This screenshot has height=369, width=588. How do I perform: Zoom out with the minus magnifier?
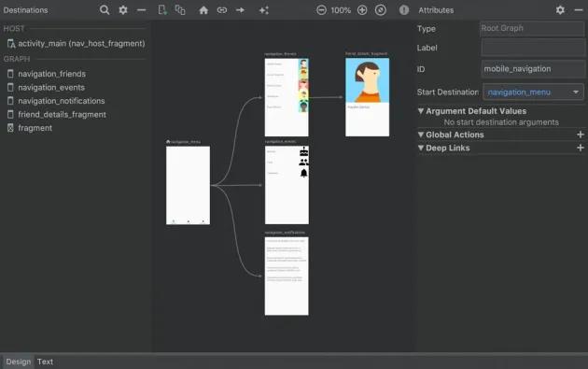[x=321, y=10]
